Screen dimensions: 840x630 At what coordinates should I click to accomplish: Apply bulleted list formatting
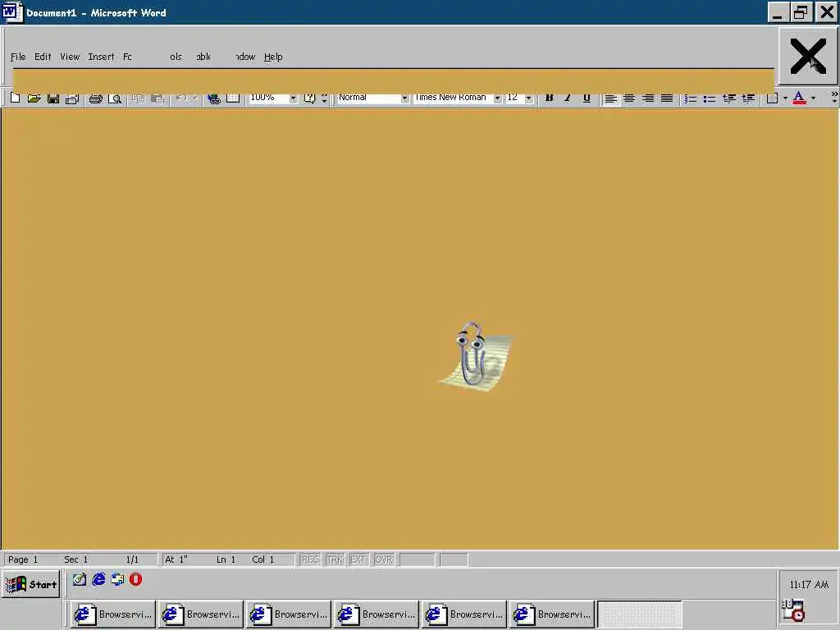tap(710, 98)
